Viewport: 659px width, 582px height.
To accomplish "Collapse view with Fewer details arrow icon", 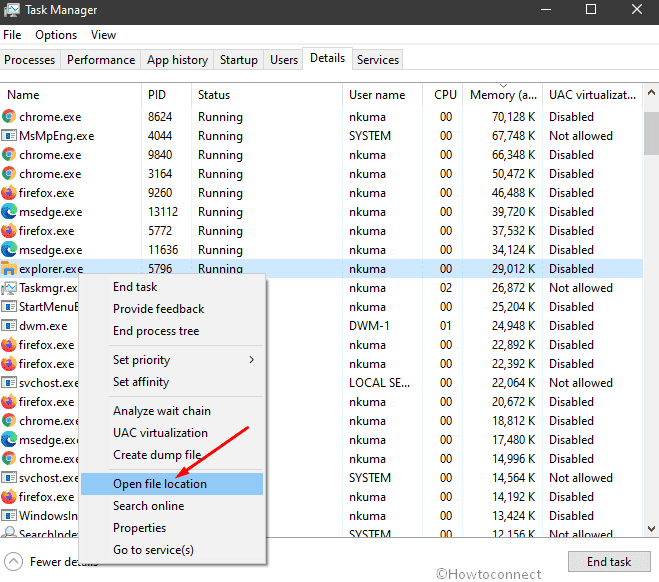I will 13,561.
